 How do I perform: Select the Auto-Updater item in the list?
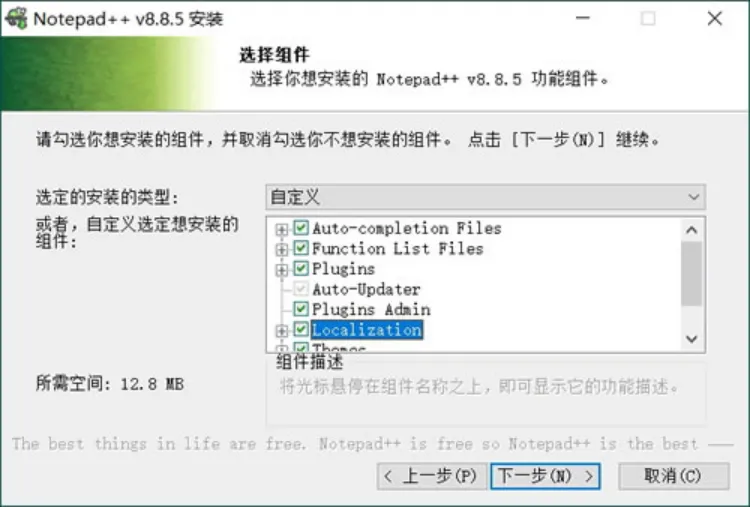(366, 289)
